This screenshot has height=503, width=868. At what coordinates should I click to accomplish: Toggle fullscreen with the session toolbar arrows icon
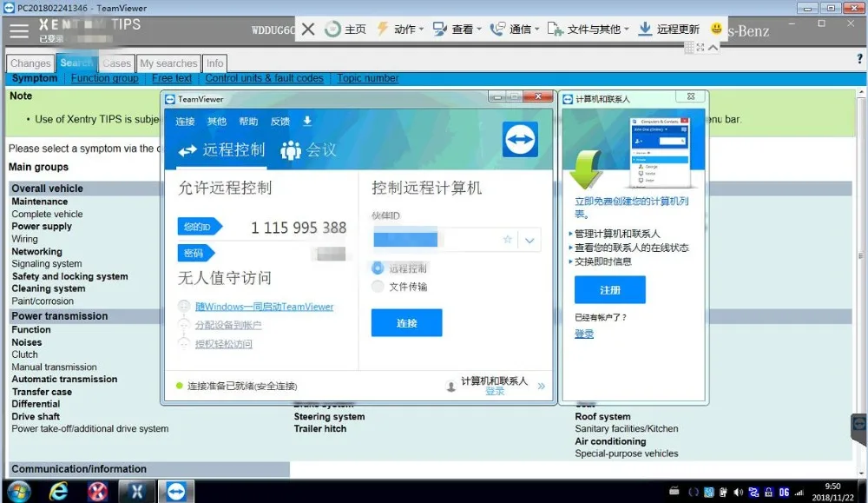coord(700,48)
